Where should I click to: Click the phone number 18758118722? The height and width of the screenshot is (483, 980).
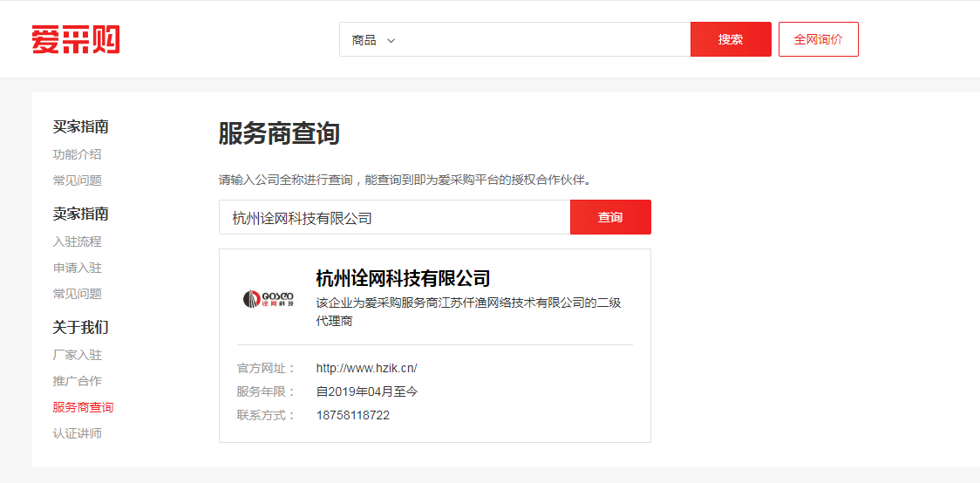click(353, 416)
